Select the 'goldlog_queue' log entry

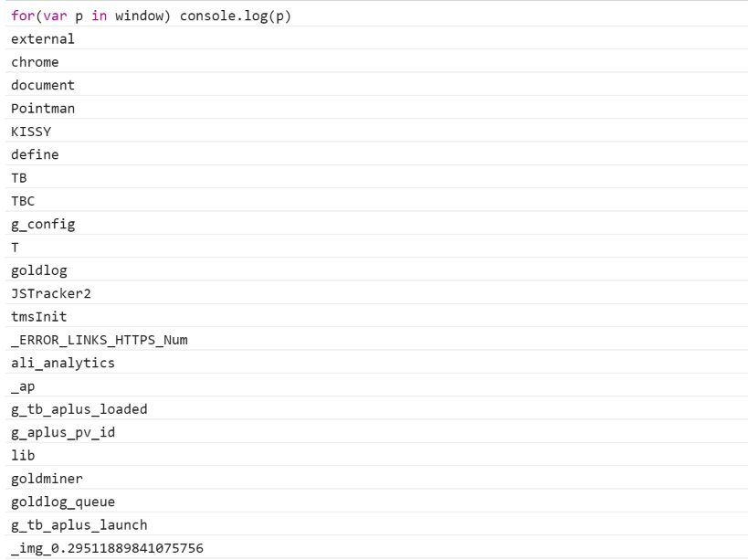coord(376,502)
